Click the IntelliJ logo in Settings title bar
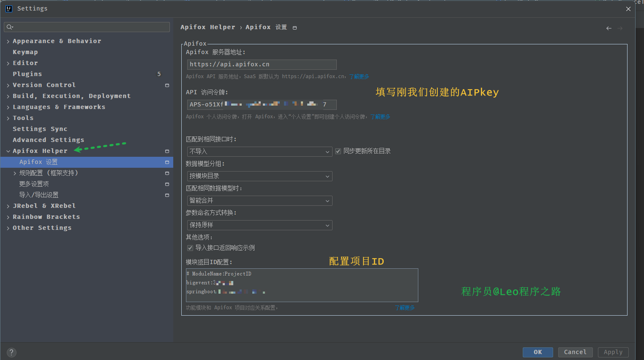The width and height of the screenshot is (644, 360). (9, 8)
